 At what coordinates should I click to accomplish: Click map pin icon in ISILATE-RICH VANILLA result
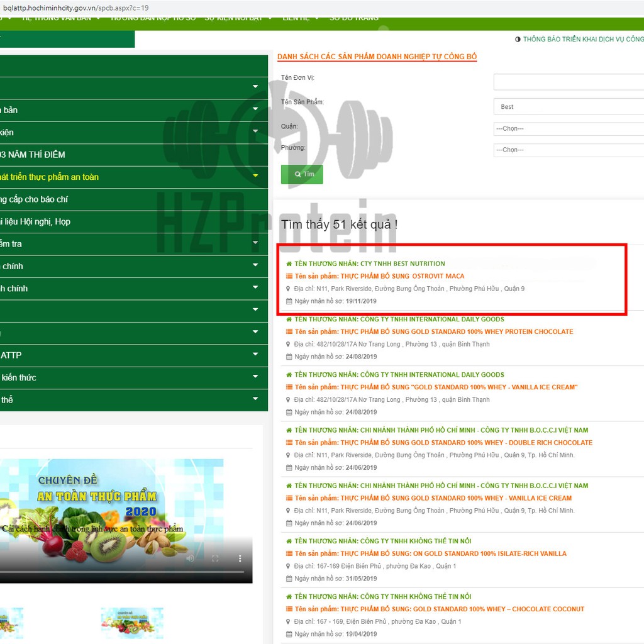pos(288,566)
